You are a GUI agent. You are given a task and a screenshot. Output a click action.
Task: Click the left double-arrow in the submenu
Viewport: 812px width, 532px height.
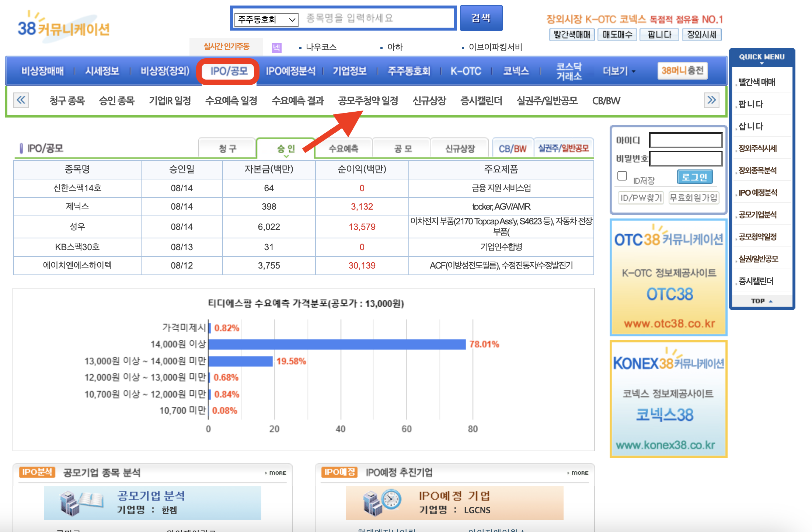pos(21,100)
